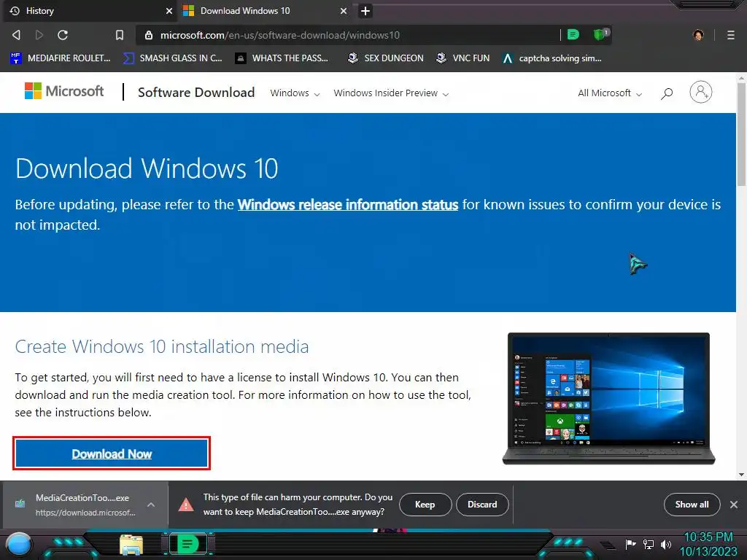Click the scrollbar down arrow

point(741,474)
